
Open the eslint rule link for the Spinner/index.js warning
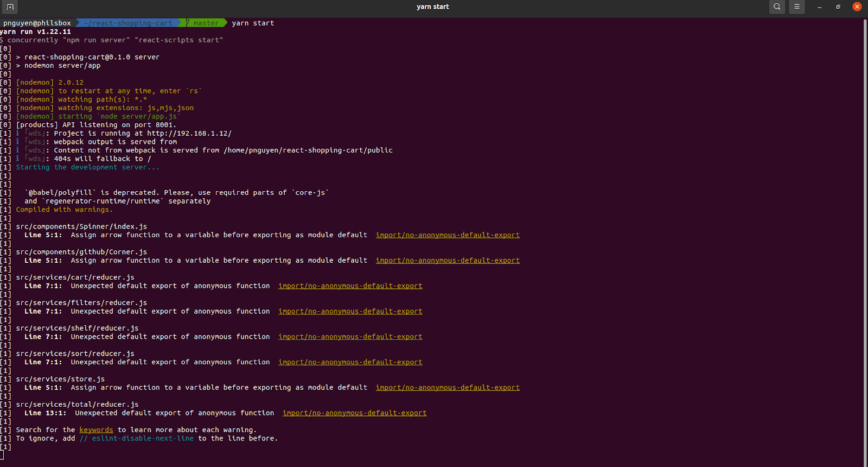448,235
